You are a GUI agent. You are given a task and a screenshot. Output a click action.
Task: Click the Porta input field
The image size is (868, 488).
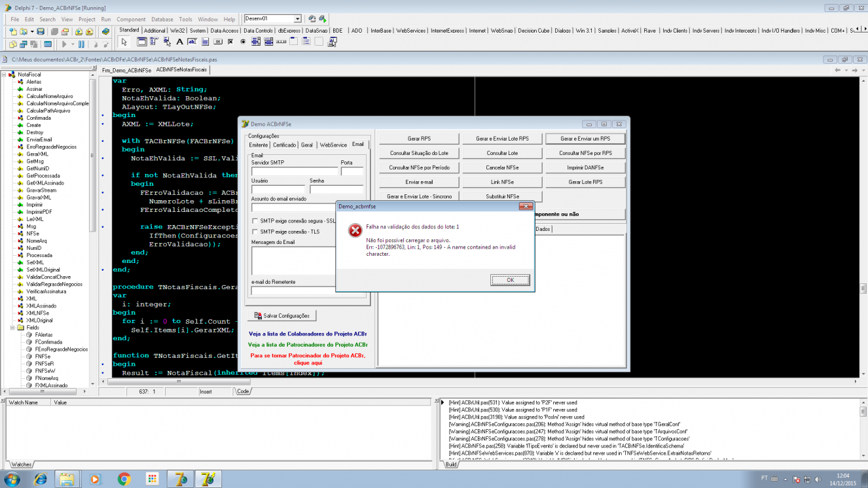tap(352, 171)
